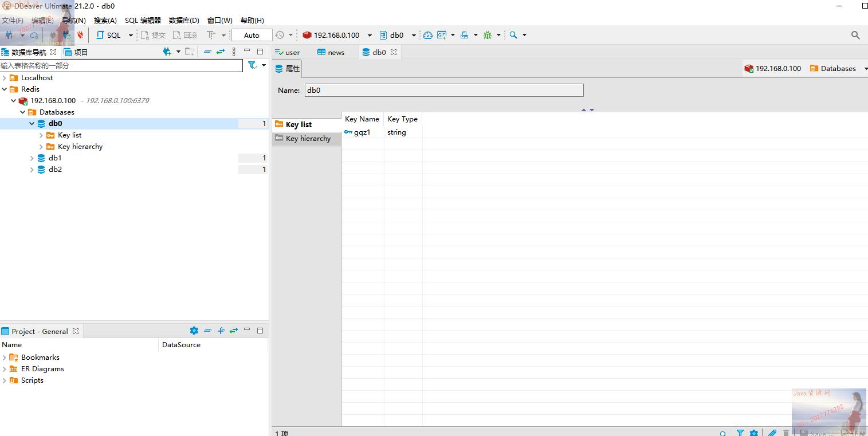The width and height of the screenshot is (868, 436).
Task: Open the 帮助(H) menu
Action: (252, 20)
